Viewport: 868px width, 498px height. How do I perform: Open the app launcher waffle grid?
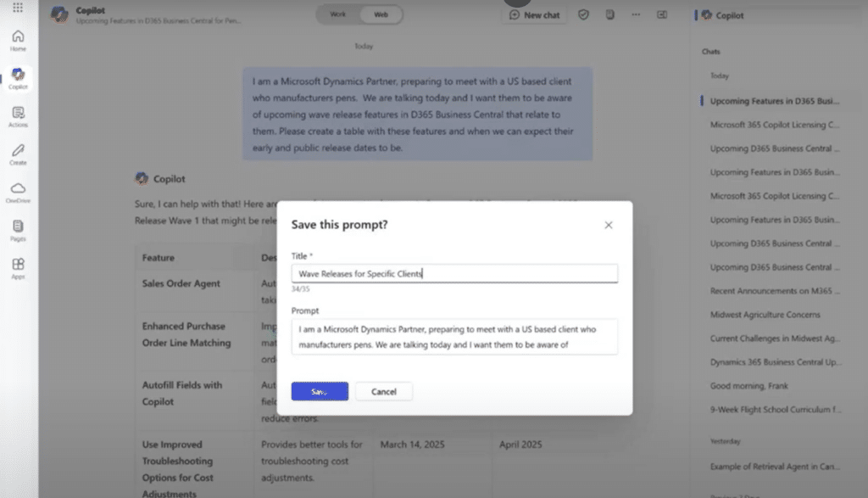[x=18, y=8]
